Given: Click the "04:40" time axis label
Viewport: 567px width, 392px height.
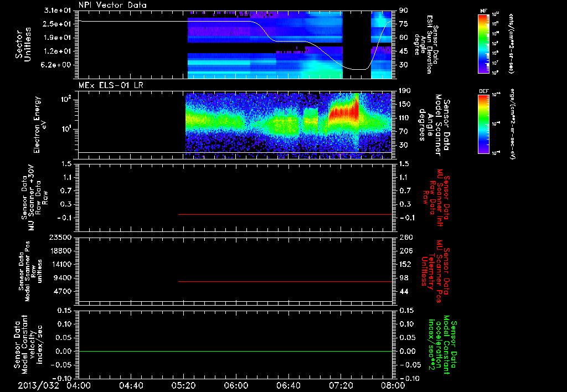Looking at the screenshot, I should (x=131, y=385).
